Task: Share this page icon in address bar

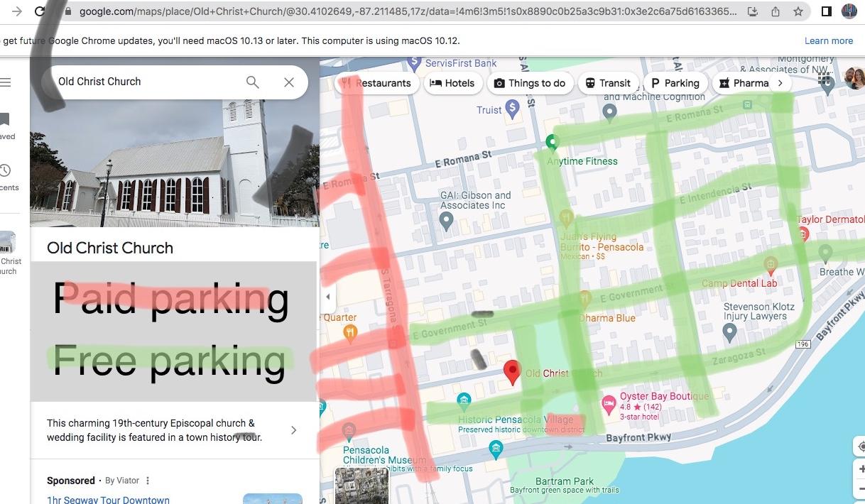Action: (776, 11)
